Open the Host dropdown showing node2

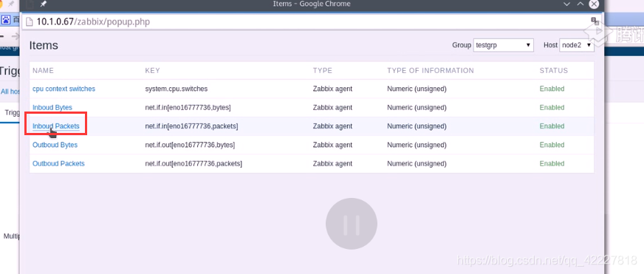pyautogui.click(x=577, y=45)
